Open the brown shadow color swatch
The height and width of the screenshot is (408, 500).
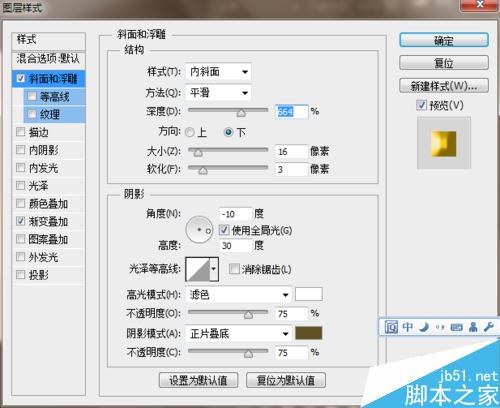(309, 333)
